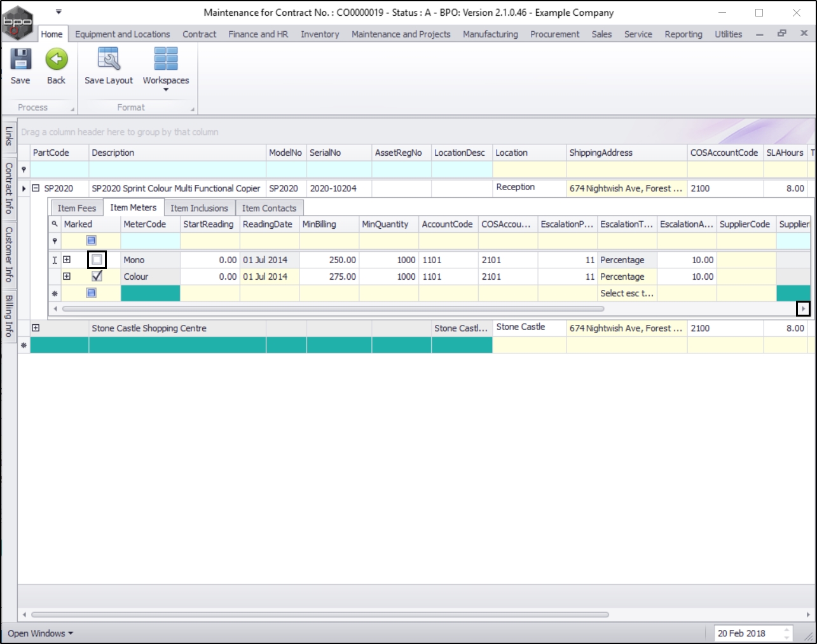Open the Open Windows dropdown

(x=40, y=633)
